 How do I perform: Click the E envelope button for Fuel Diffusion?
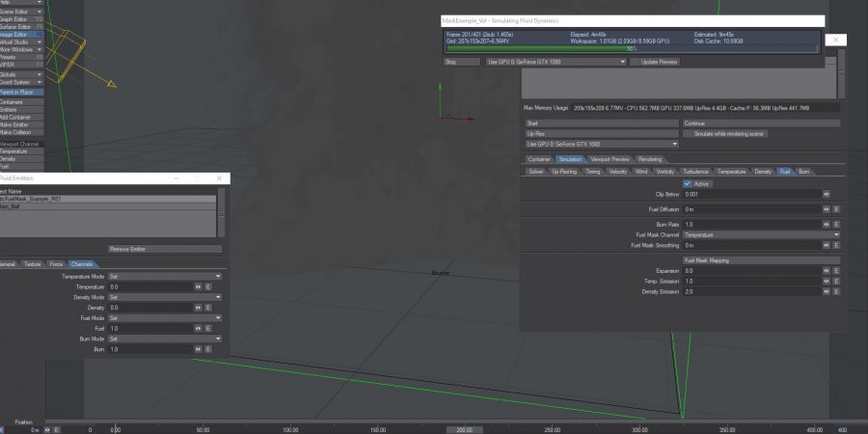(x=835, y=208)
